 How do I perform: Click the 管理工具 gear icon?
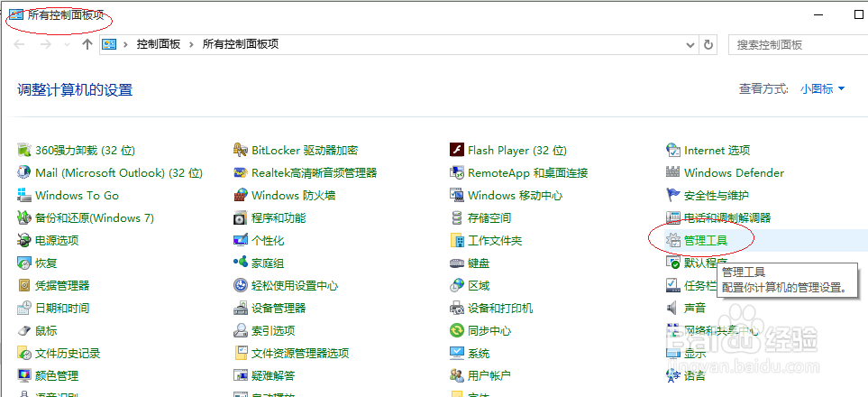pos(672,241)
